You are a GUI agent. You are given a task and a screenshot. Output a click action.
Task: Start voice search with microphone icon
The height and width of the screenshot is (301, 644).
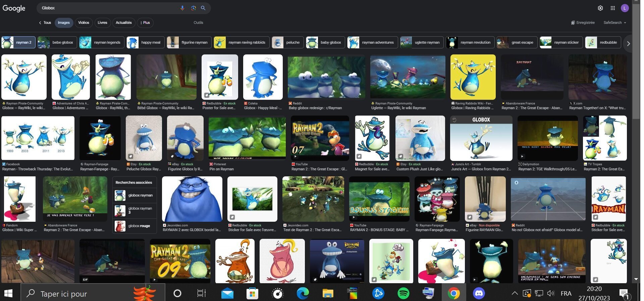click(182, 8)
